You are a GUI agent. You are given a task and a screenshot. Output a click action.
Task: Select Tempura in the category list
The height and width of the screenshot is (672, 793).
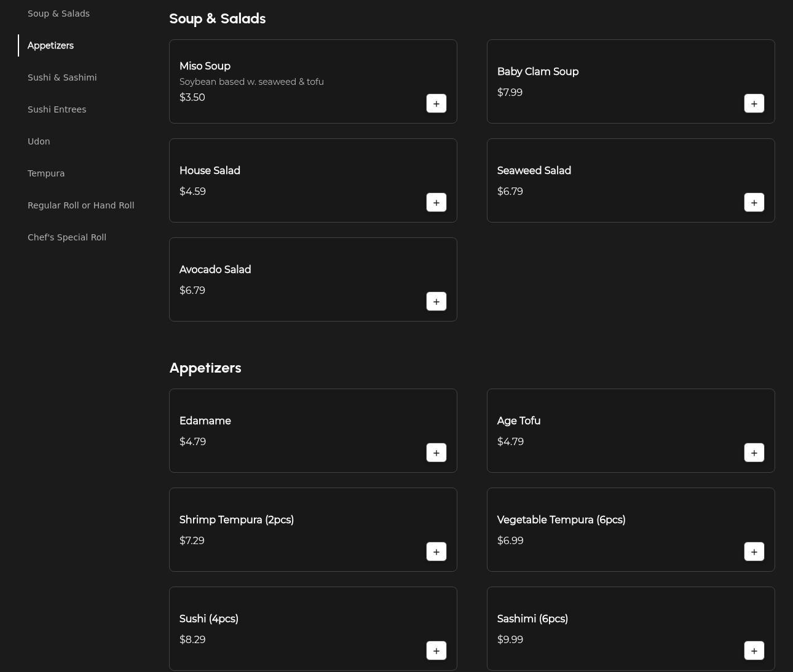pos(46,173)
